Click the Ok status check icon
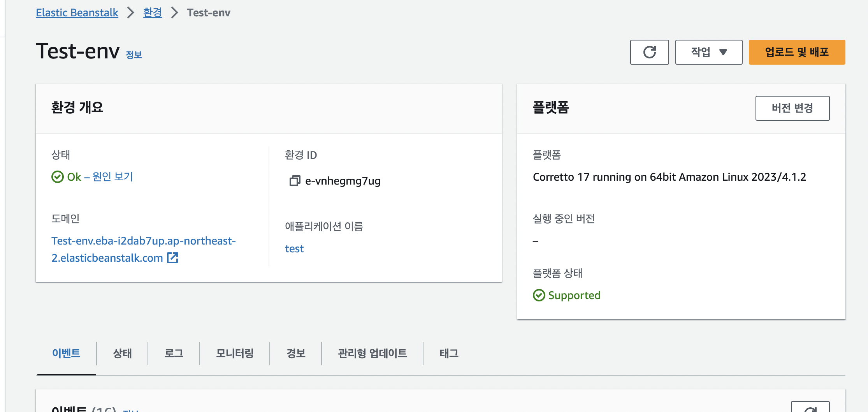 point(58,177)
